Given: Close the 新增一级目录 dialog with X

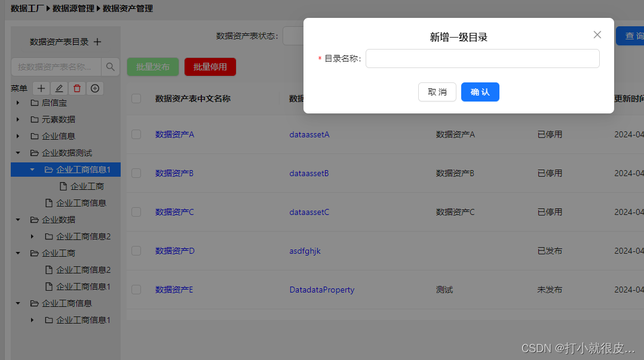Looking at the screenshot, I should coord(597,35).
